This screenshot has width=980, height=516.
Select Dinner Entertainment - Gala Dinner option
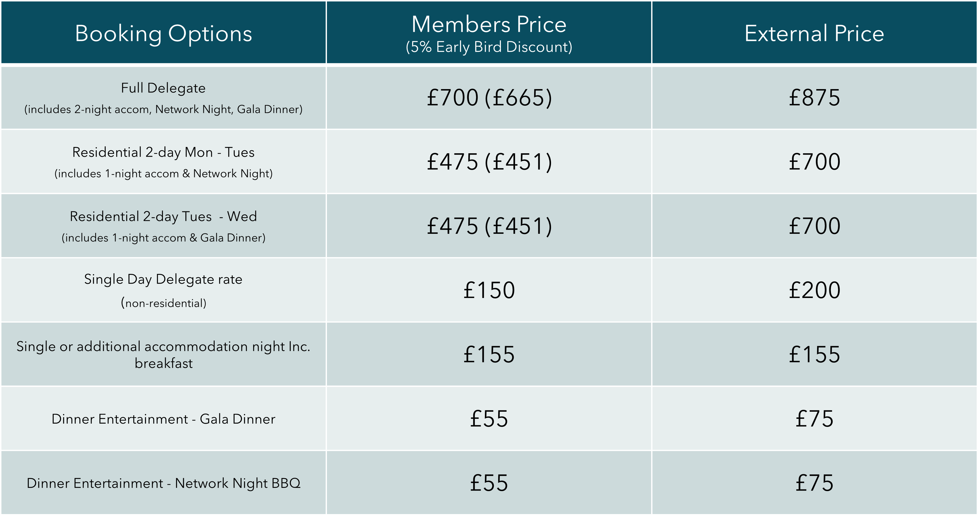pyautogui.click(x=163, y=419)
